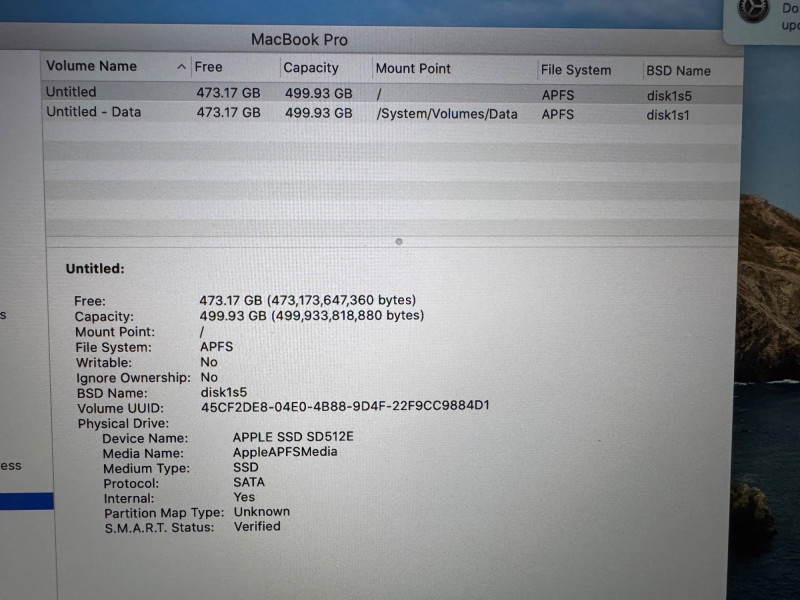Sort volumes by Capacity column header
Image resolution: width=800 pixels, height=600 pixels.
point(311,68)
